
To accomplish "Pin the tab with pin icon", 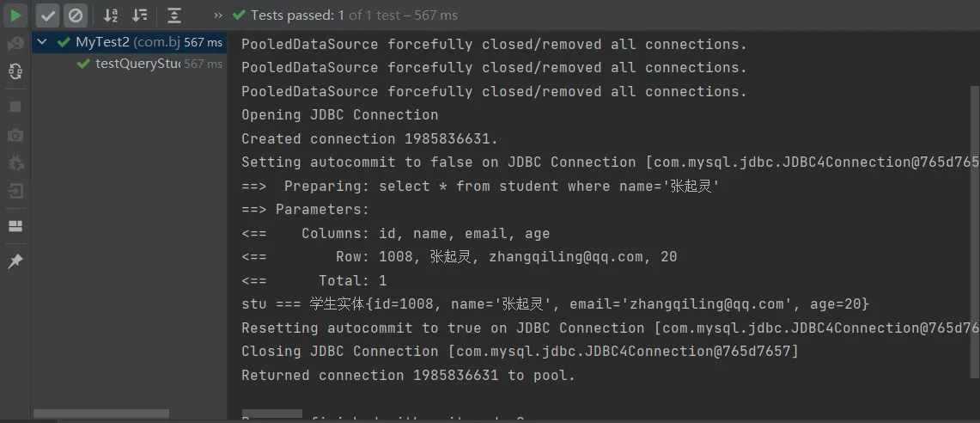I will point(15,261).
